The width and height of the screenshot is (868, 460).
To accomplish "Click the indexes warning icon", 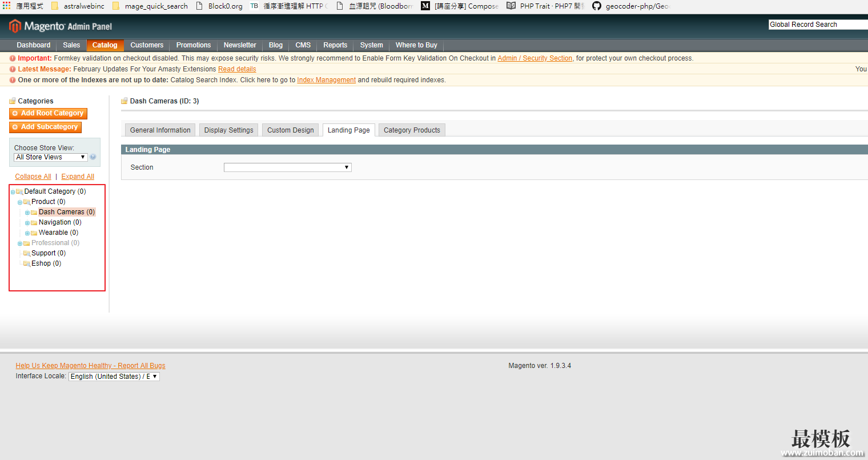I will [x=13, y=80].
